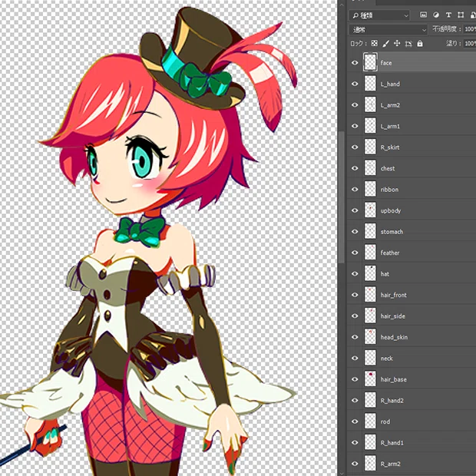Hide the rod layer
The image size is (476, 476).
click(355, 421)
